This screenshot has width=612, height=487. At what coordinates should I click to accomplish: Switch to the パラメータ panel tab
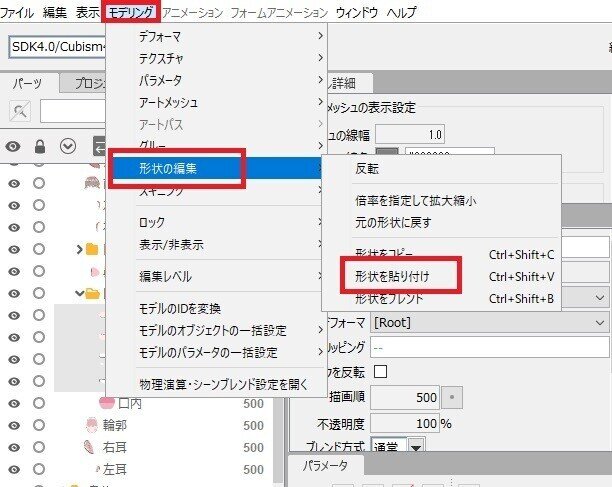pyautogui.click(x=325, y=465)
